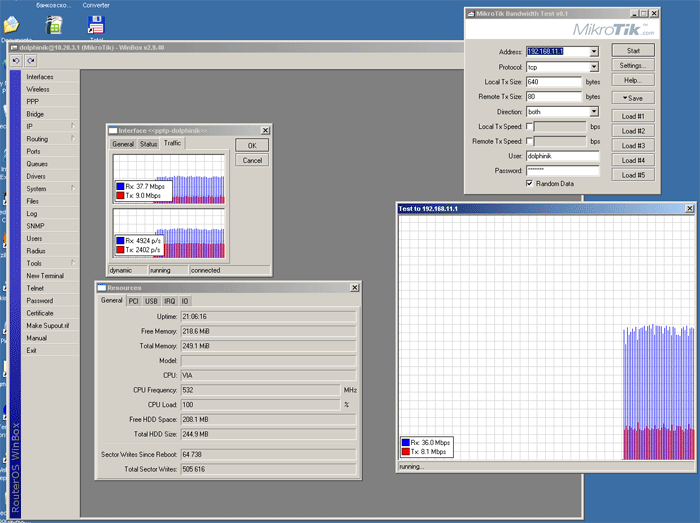Screen dimensions: 700x523
Task: Switch to the USB tab in Resources
Action: pyautogui.click(x=151, y=301)
